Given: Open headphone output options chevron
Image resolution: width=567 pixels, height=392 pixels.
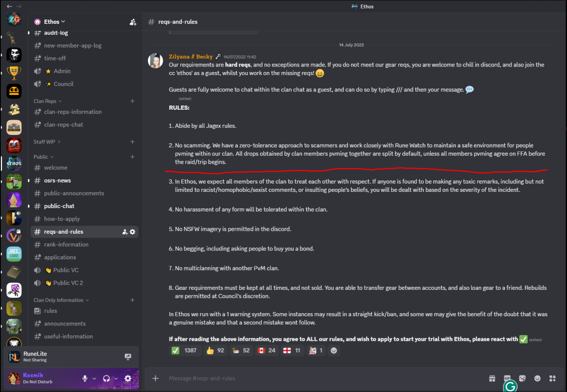Looking at the screenshot, I should click(x=116, y=378).
